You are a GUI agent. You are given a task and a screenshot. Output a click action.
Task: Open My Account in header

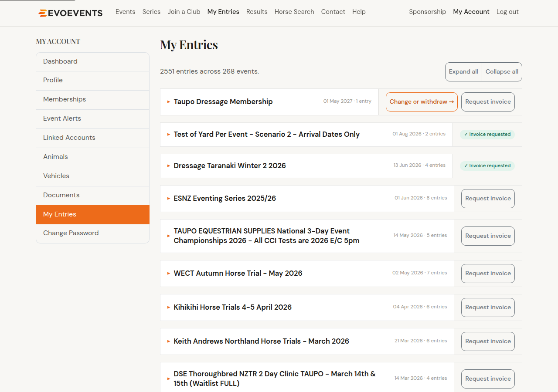(471, 12)
